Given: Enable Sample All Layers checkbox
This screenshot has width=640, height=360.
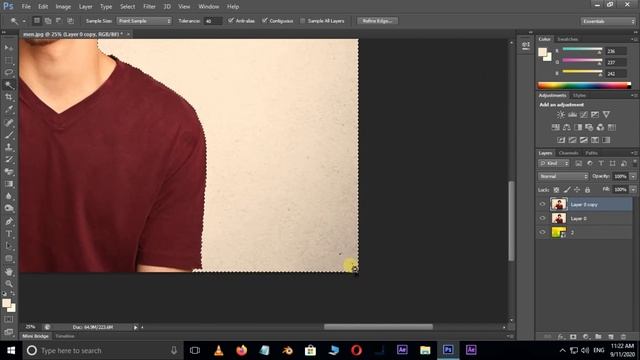Looking at the screenshot, I should (302, 21).
